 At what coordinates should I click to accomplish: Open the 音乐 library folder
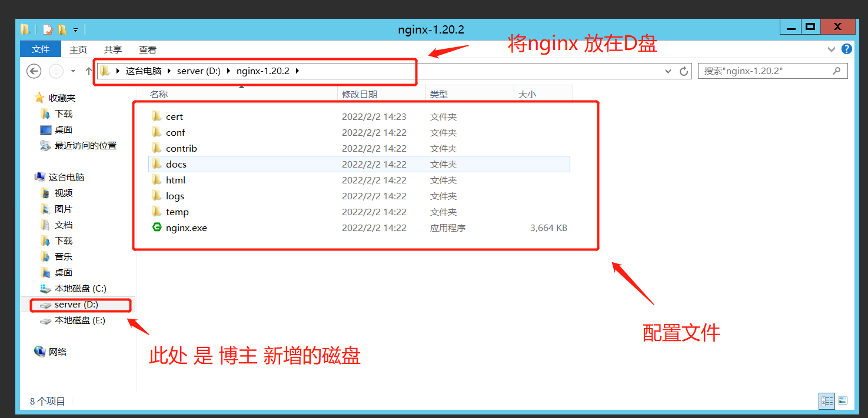[64, 256]
